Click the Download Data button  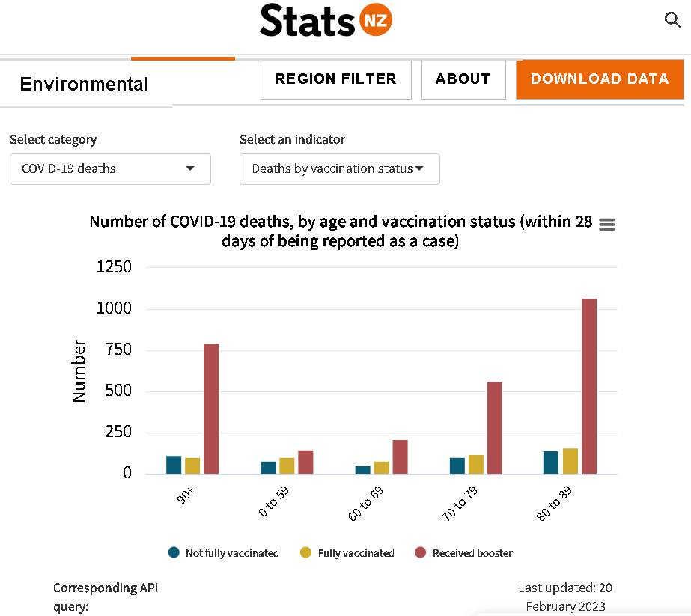[x=600, y=79]
